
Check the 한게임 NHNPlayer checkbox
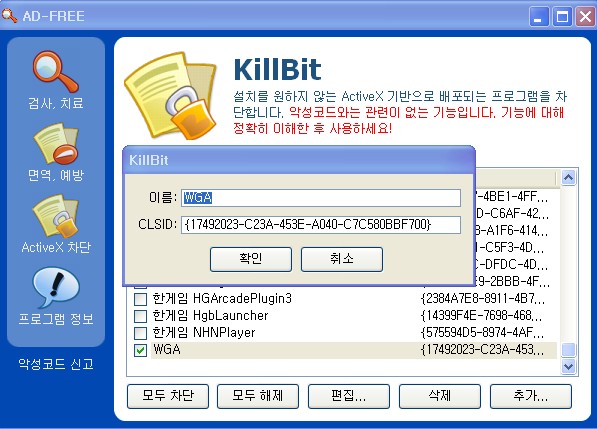[140, 333]
